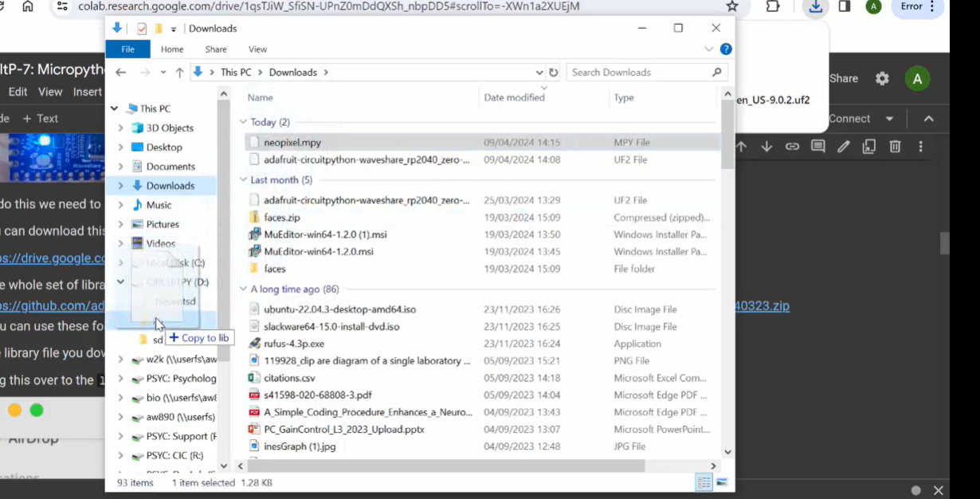
Task: Expand the 3D Objects tree node
Action: pyautogui.click(x=120, y=128)
